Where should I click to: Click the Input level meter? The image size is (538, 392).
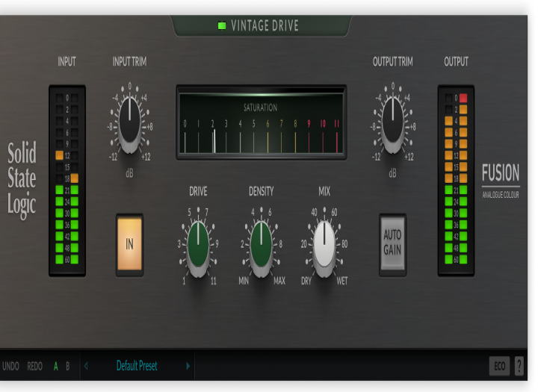pos(67,181)
